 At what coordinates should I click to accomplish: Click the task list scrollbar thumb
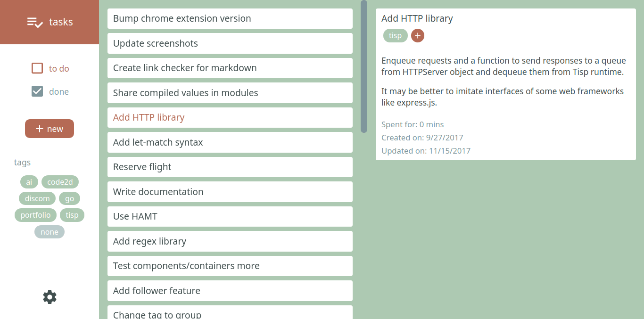click(x=364, y=66)
